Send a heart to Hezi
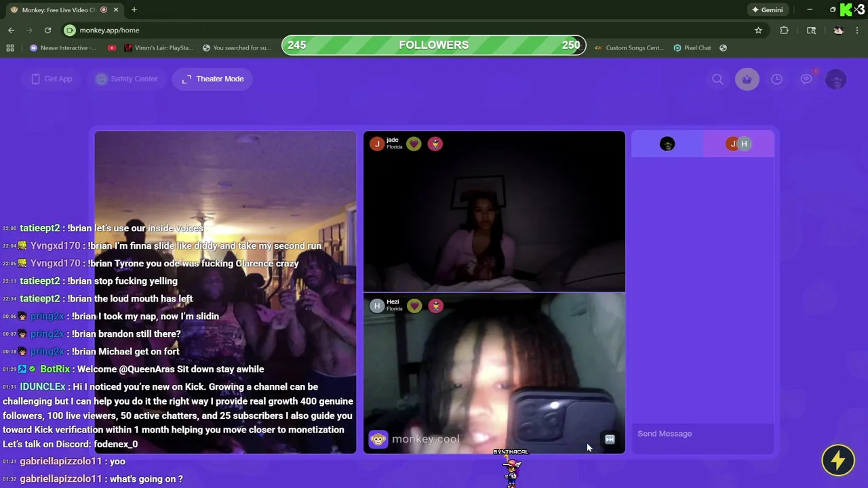Screen dimensions: 868x488 tap(414, 306)
